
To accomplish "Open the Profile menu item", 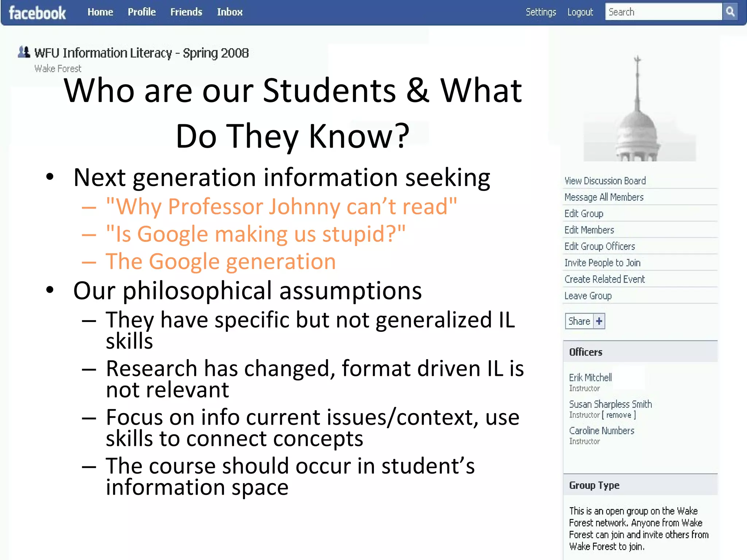I will click(x=142, y=12).
